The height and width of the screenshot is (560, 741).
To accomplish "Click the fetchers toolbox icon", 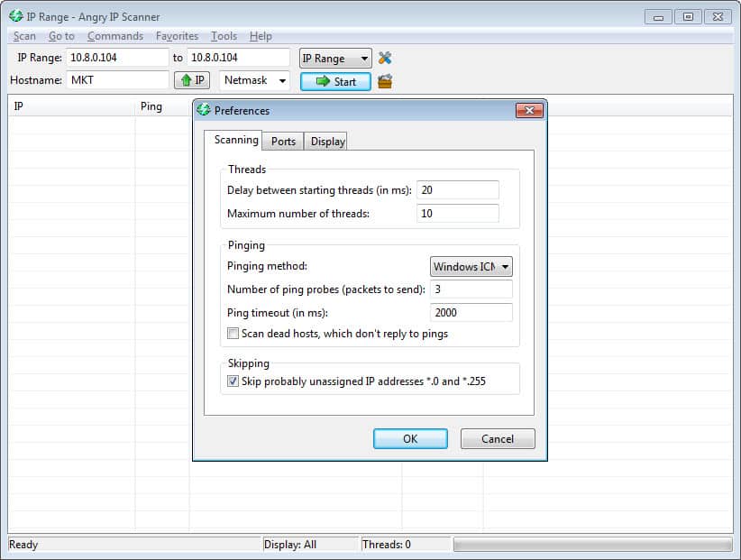I will (385, 81).
